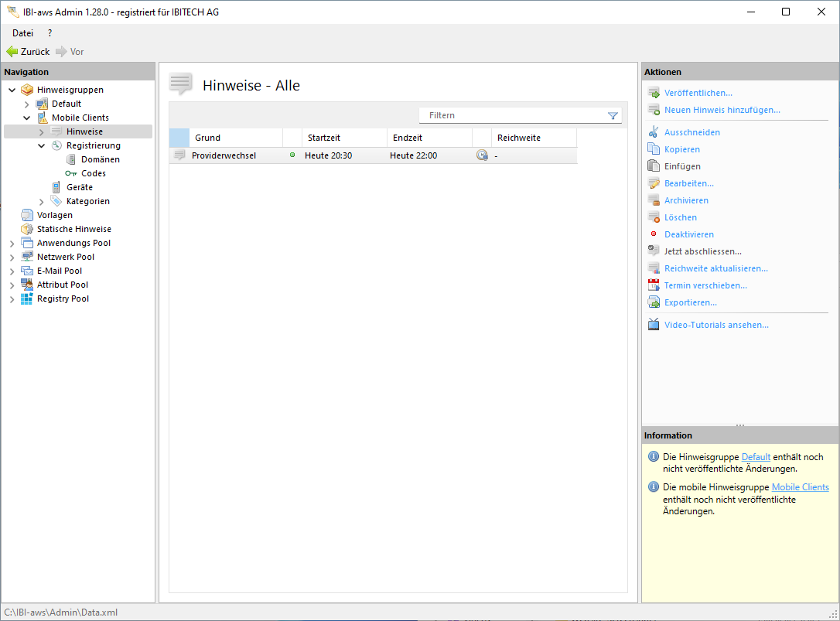The height and width of the screenshot is (621, 840).
Task: Click the Kopieren pages icon
Action: tap(654, 149)
